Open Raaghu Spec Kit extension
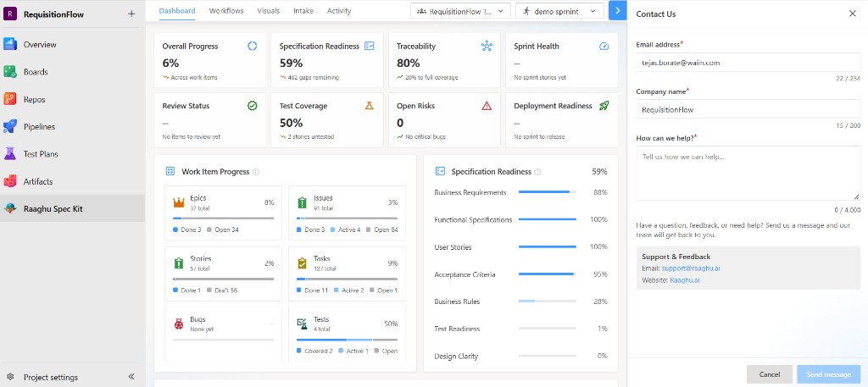Viewport: 868px width, 387px height. (73, 209)
